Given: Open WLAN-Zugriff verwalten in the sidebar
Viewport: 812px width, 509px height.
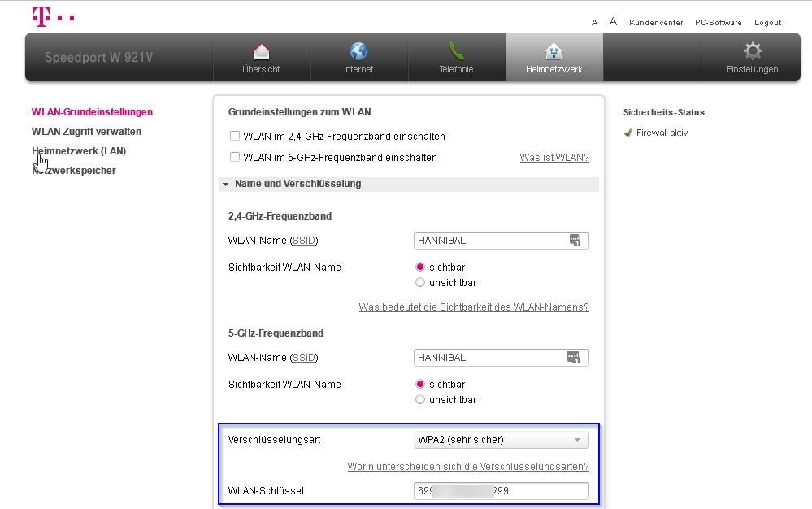Looking at the screenshot, I should point(86,131).
